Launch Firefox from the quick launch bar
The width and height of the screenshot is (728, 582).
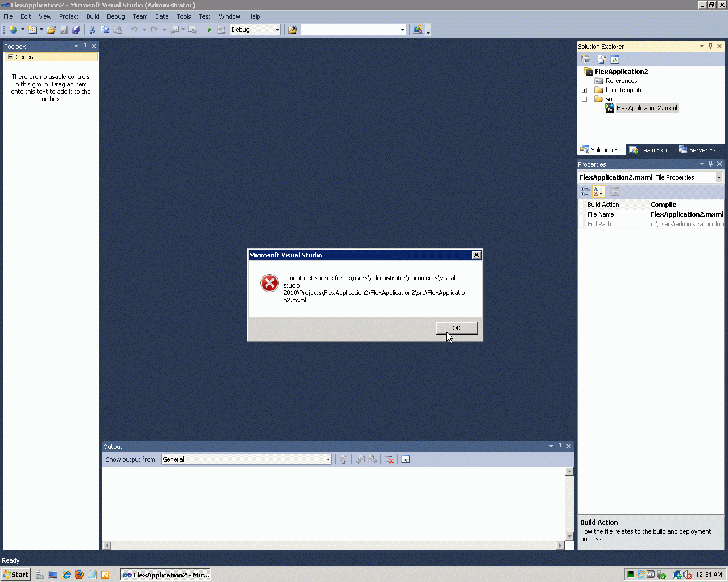click(x=79, y=575)
